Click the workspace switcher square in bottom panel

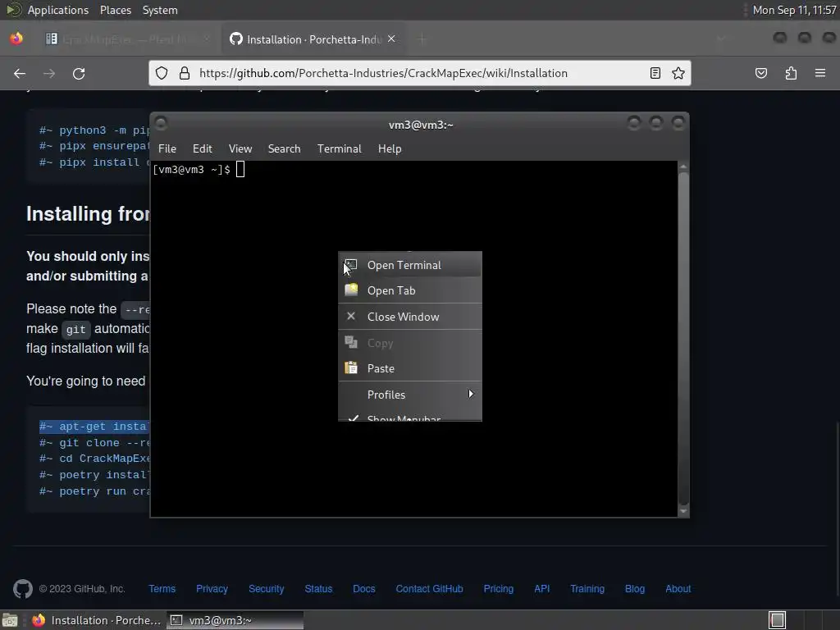pyautogui.click(x=778, y=620)
